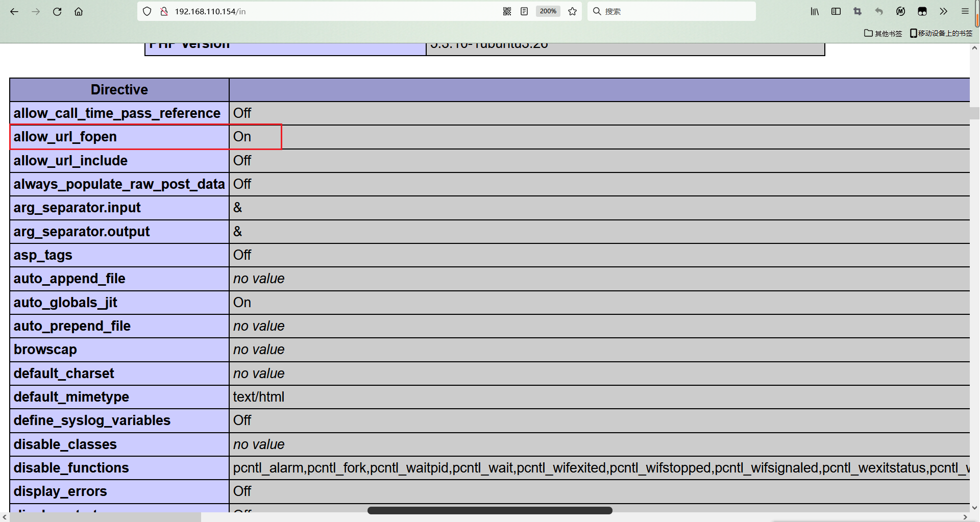Show insecure connection lock info
The image size is (980, 522).
(x=164, y=11)
